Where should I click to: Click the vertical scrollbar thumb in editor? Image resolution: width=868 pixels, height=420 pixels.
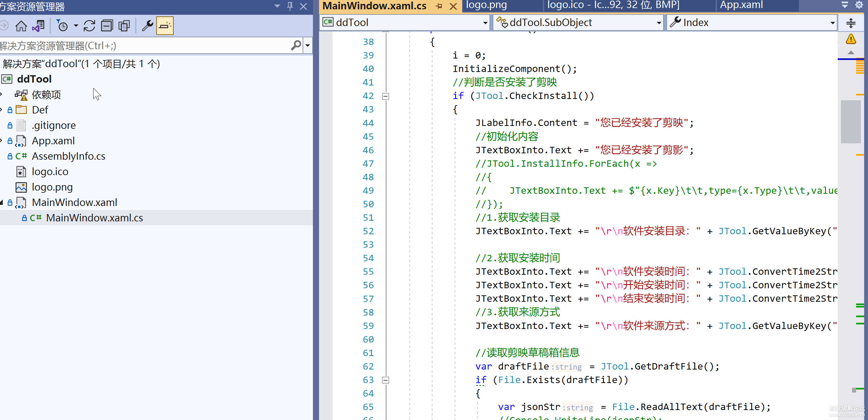coord(851,121)
